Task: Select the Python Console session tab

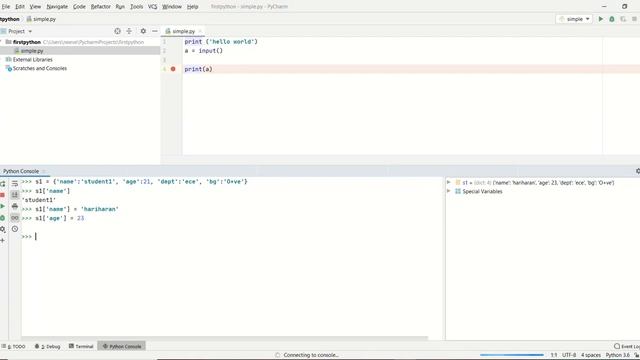Action: (21, 171)
